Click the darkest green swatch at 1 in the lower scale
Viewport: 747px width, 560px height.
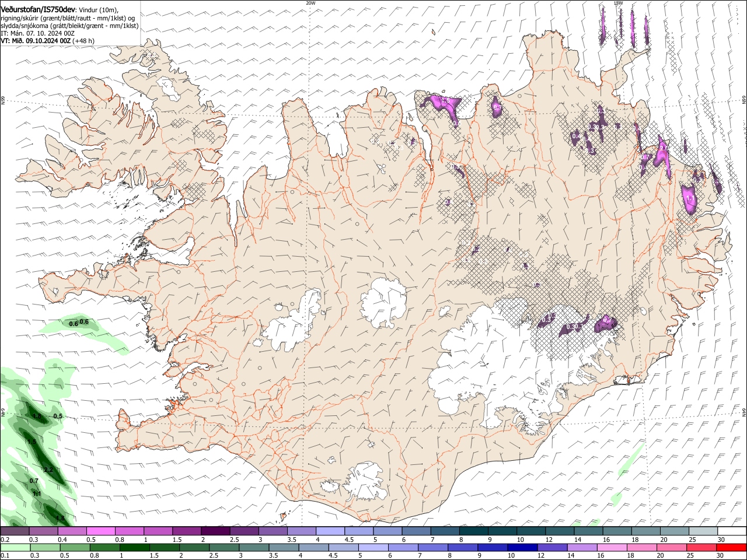[x=134, y=547]
